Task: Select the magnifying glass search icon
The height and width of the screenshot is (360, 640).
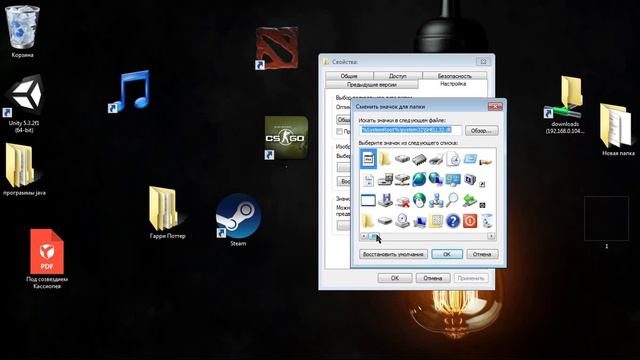Action: 452,200
